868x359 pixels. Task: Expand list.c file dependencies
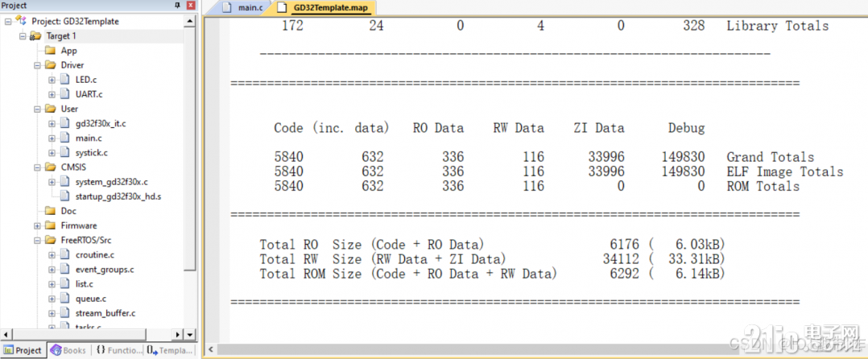click(52, 284)
